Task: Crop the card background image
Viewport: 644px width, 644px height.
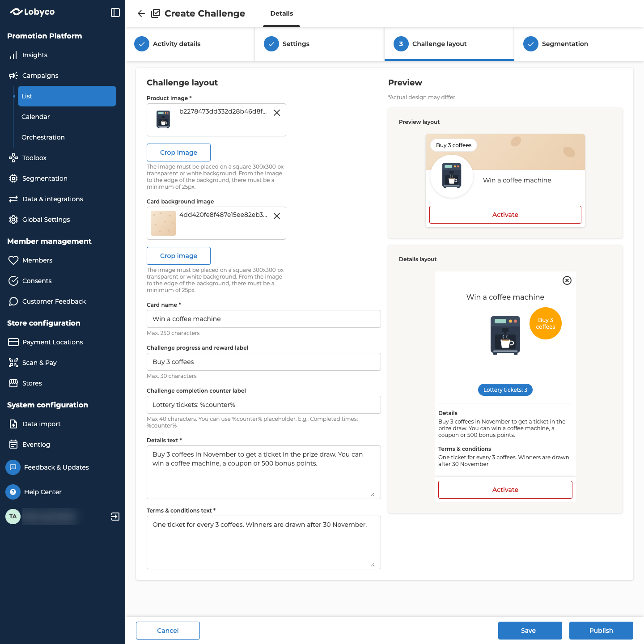Action: pos(178,256)
